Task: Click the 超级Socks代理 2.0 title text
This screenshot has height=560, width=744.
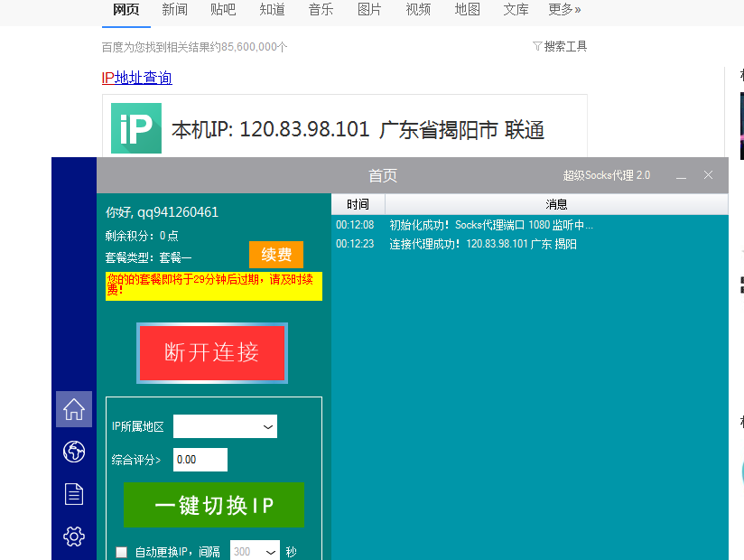Action: pos(607,175)
